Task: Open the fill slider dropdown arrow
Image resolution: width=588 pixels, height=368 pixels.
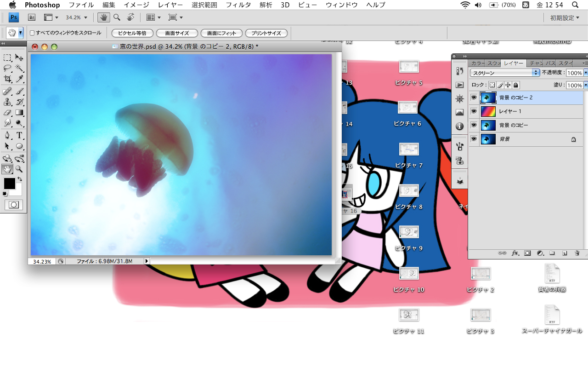Action: coord(586,85)
